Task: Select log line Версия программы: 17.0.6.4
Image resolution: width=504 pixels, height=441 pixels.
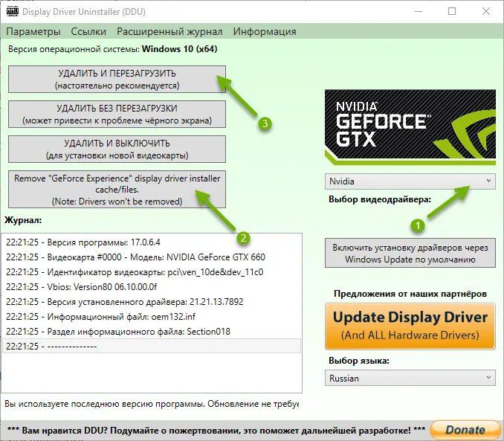Action: (x=152, y=242)
